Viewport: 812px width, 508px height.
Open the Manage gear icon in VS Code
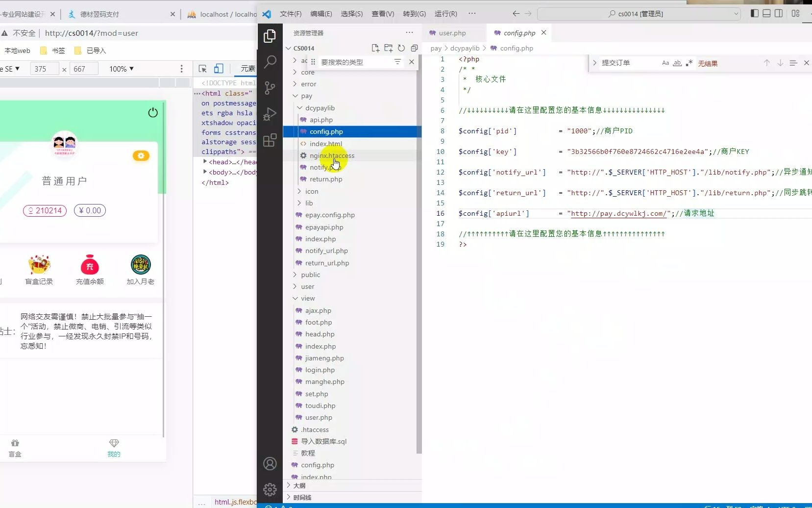tap(270, 489)
